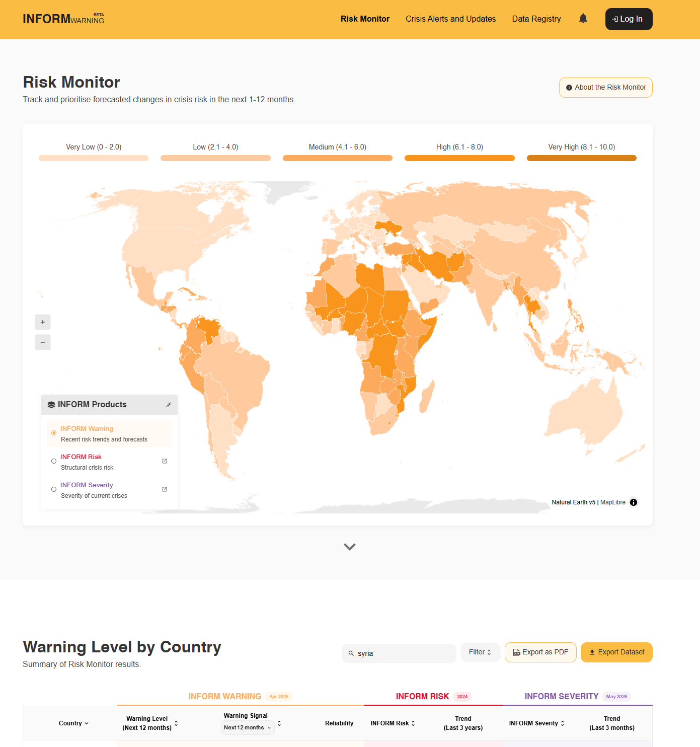Click the Trend (Last 3 years) header
This screenshot has width=700, height=747.
pyautogui.click(x=463, y=723)
